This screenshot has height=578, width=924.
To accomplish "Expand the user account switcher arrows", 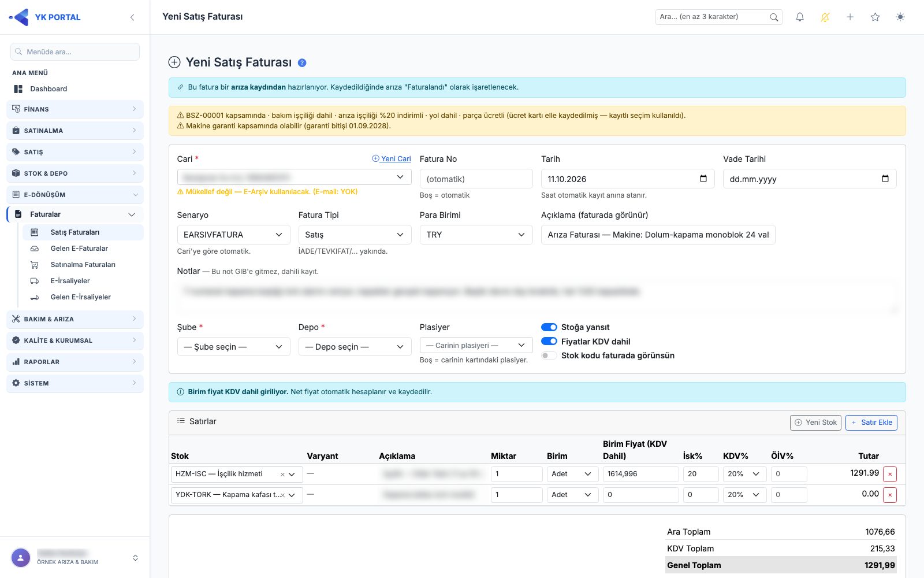I will point(135,558).
